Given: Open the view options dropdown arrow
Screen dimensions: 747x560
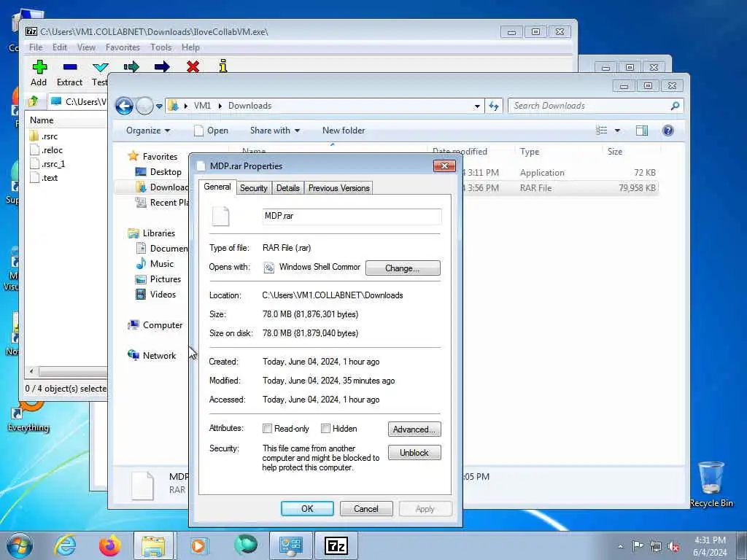Looking at the screenshot, I should click(x=617, y=131).
